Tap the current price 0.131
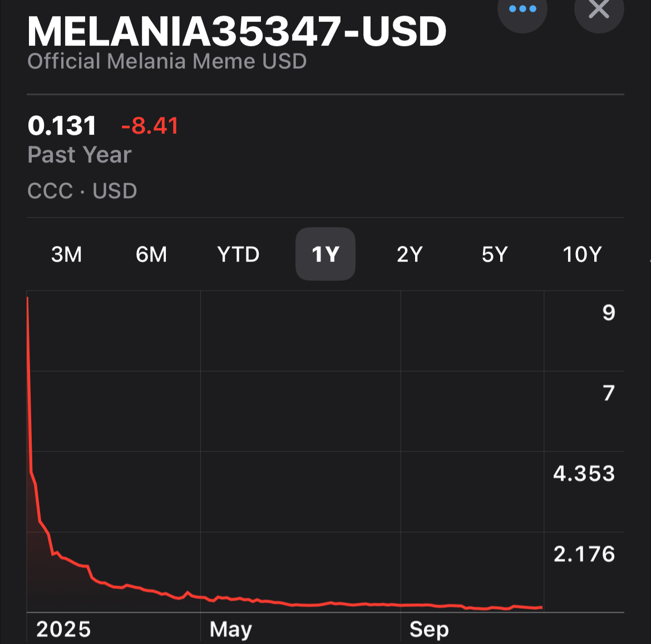This screenshot has width=651, height=644. (62, 126)
